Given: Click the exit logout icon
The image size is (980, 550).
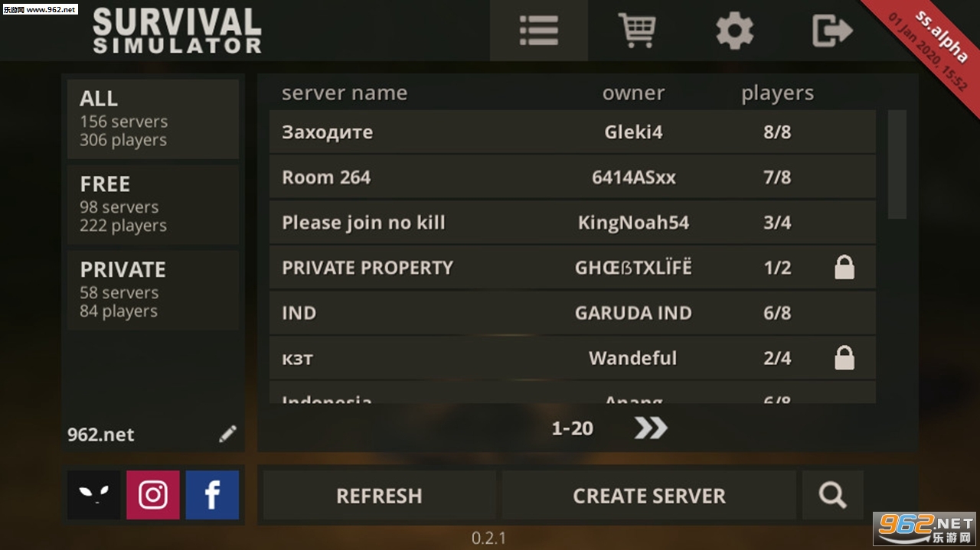Looking at the screenshot, I should (x=832, y=31).
